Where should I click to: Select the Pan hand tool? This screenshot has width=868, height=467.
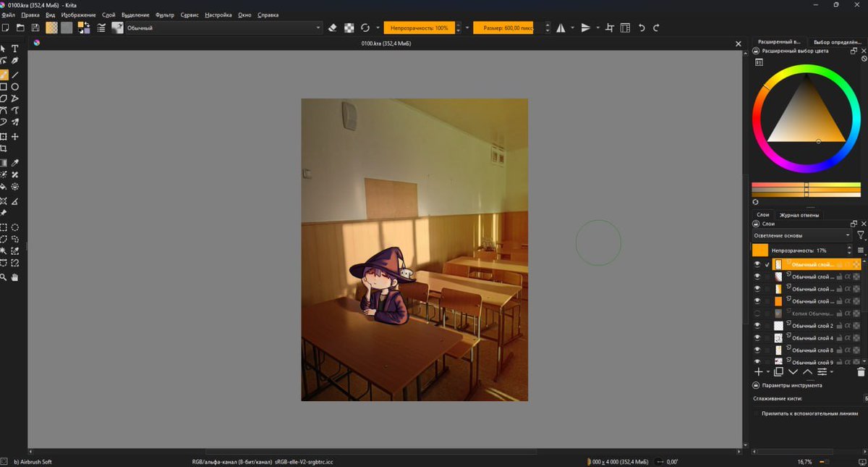[14, 277]
